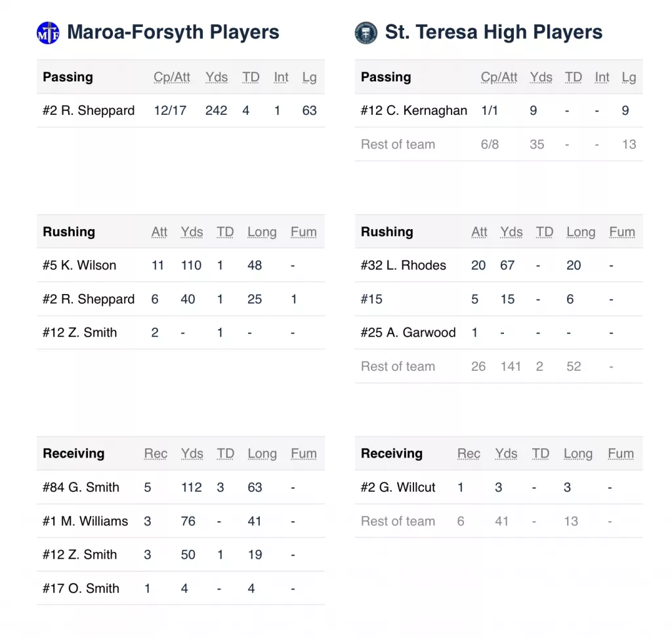Select #32 L. Rhodes rushing row
This screenshot has width=672, height=638.
tap(499, 265)
